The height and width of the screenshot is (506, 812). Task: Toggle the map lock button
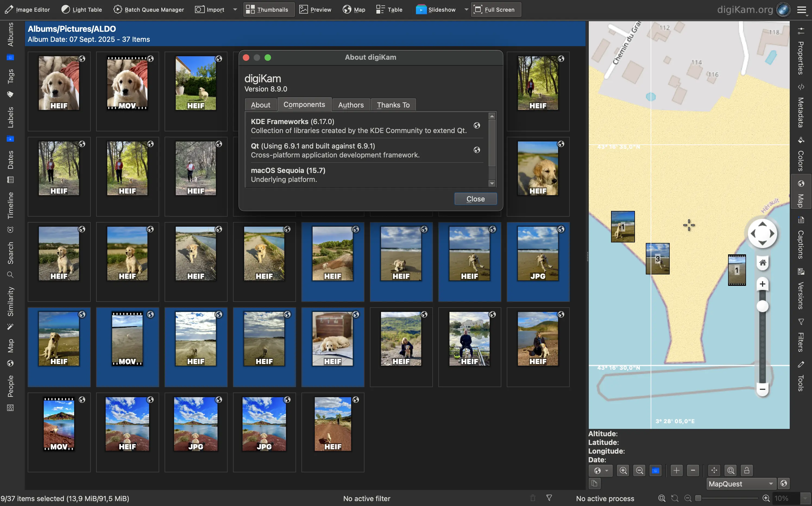coord(747,470)
